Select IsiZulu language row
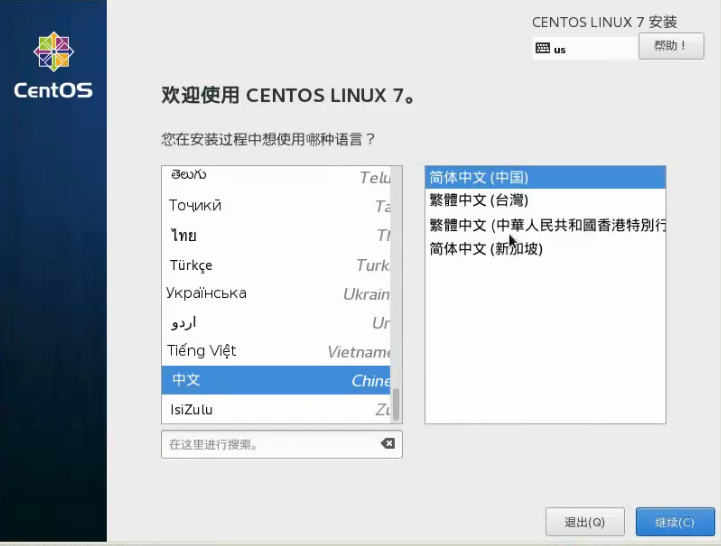The height and width of the screenshot is (546, 721). click(x=276, y=409)
